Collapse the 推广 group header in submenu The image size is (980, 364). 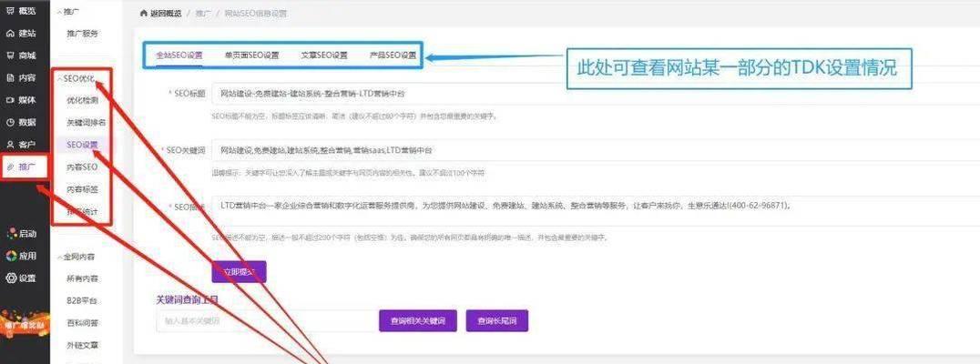(68, 11)
